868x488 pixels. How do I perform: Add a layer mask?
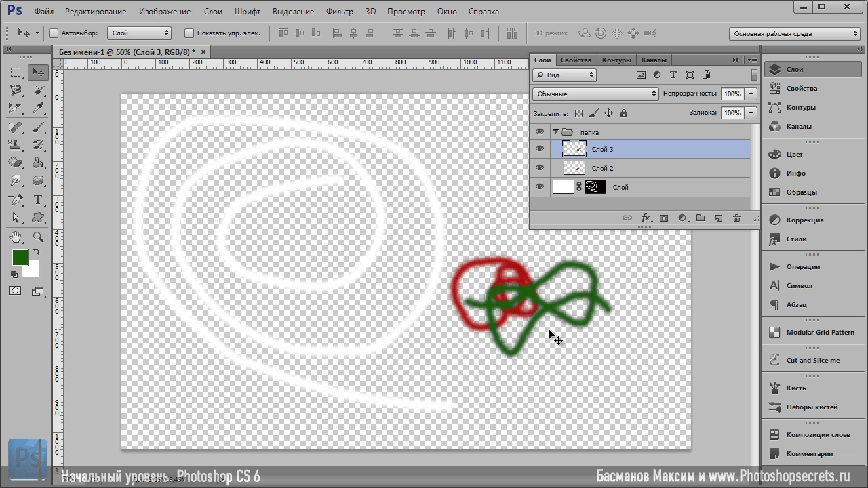point(664,218)
